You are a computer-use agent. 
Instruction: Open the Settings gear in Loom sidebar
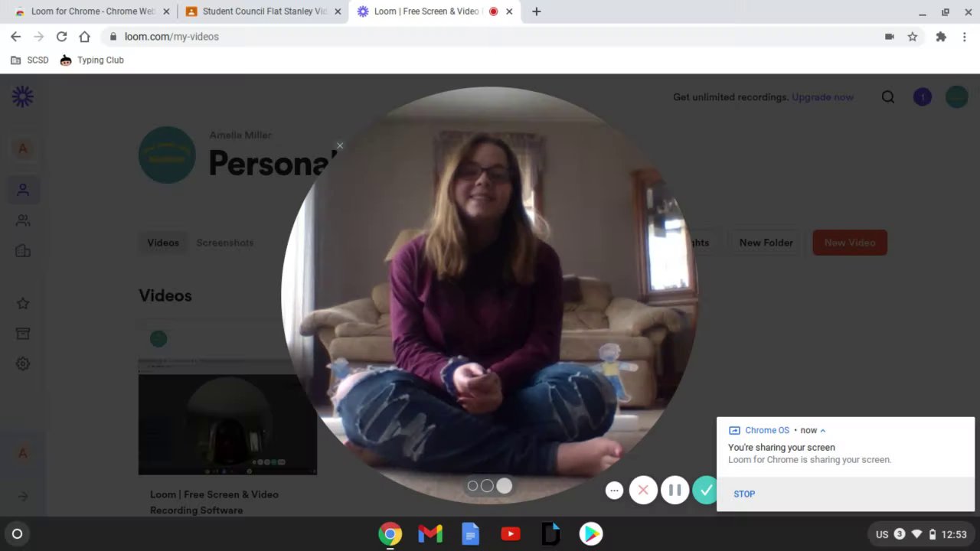pos(23,364)
